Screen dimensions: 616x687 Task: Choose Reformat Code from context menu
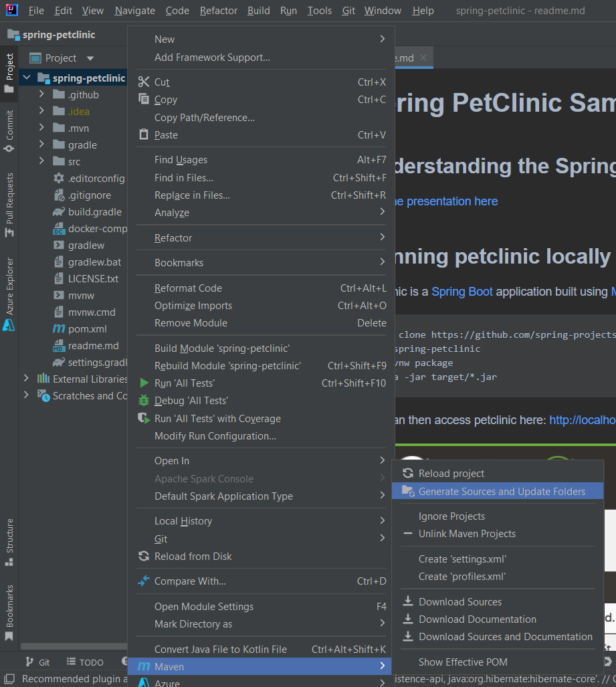click(261, 288)
